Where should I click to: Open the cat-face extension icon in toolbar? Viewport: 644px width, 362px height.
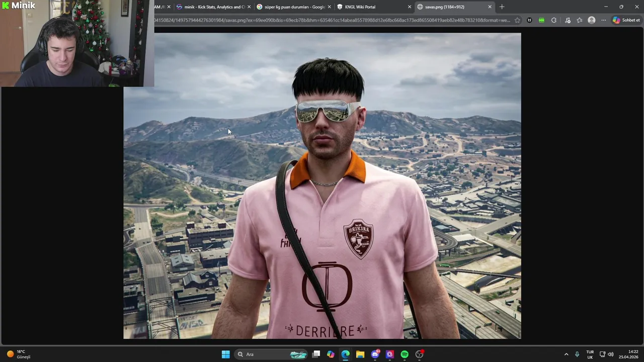(x=529, y=20)
